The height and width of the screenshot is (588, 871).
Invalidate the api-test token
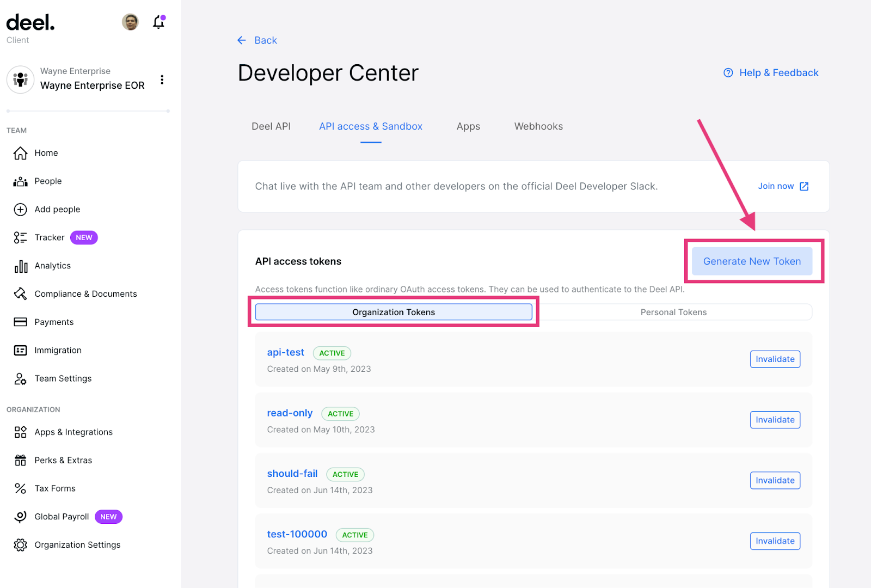click(x=775, y=359)
